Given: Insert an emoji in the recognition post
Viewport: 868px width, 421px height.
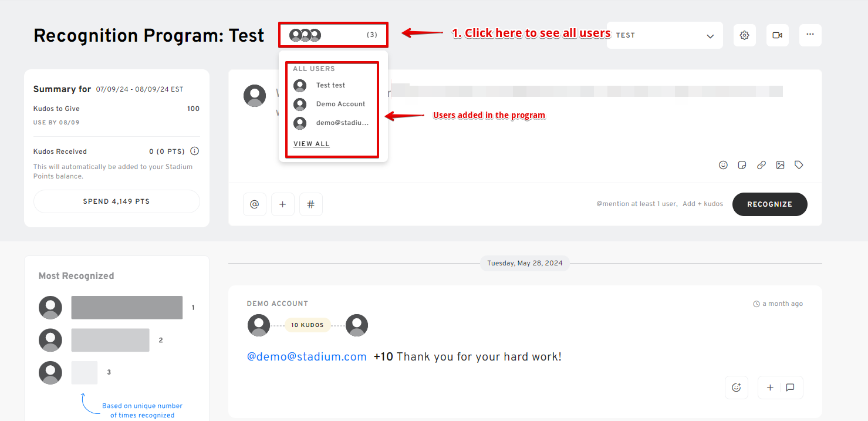Looking at the screenshot, I should [x=723, y=165].
